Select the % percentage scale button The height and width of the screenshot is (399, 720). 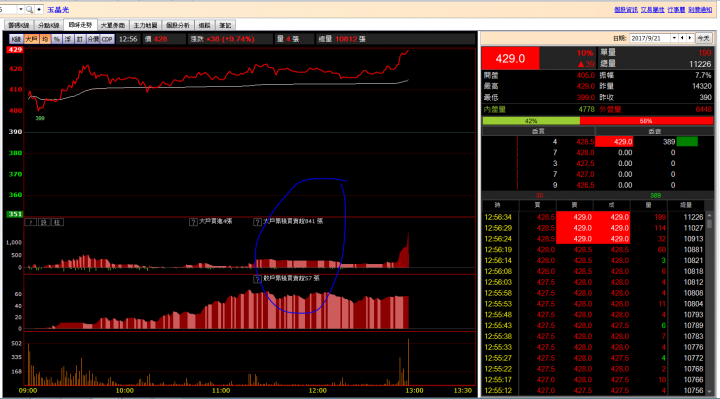56,39
